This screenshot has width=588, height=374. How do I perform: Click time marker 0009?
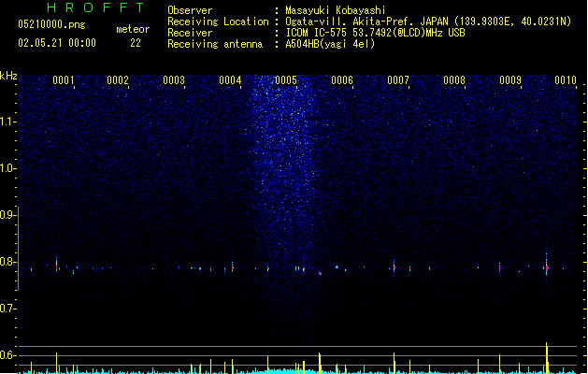[x=510, y=80]
